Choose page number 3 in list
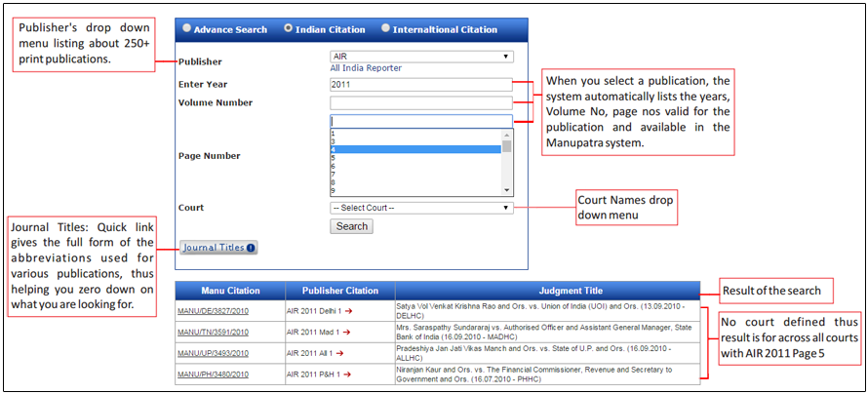Viewport: 868px width, 394px height. click(x=415, y=141)
